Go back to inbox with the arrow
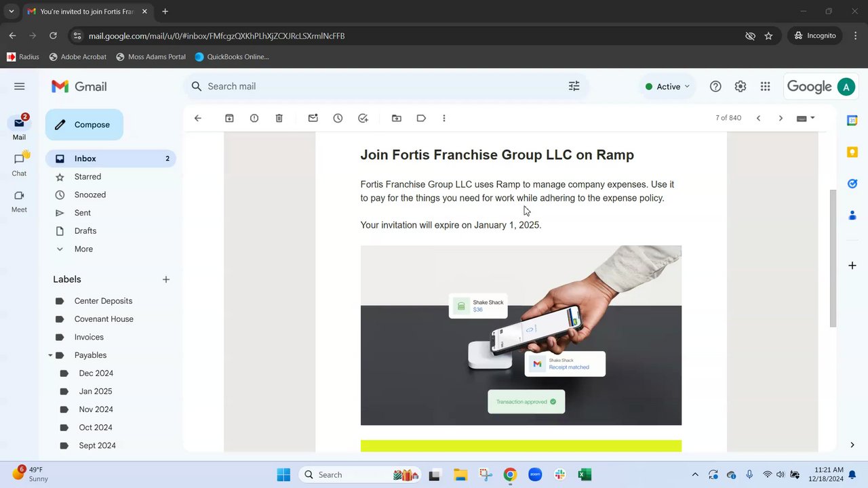This screenshot has height=488, width=868. tap(198, 118)
